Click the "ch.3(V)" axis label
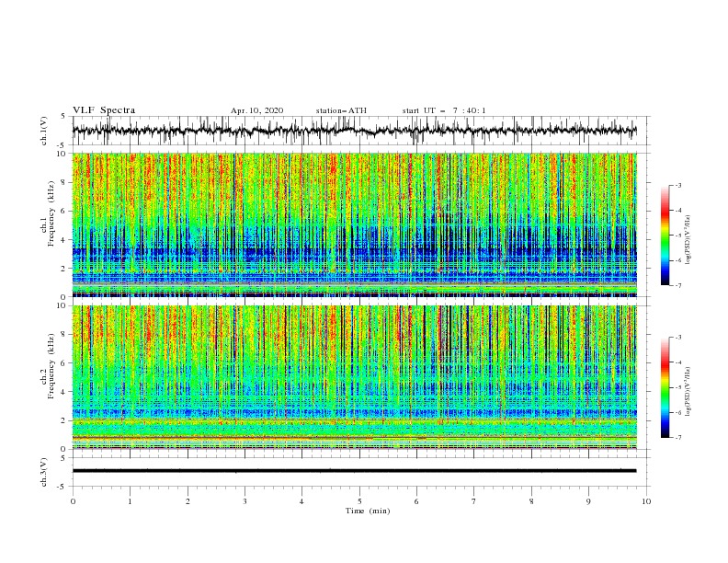 44,472
